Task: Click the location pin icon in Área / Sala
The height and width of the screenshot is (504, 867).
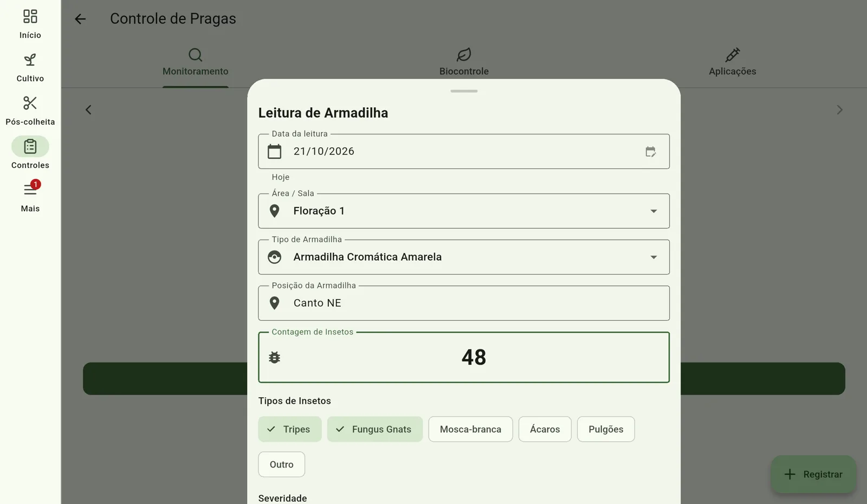Action: [275, 211]
